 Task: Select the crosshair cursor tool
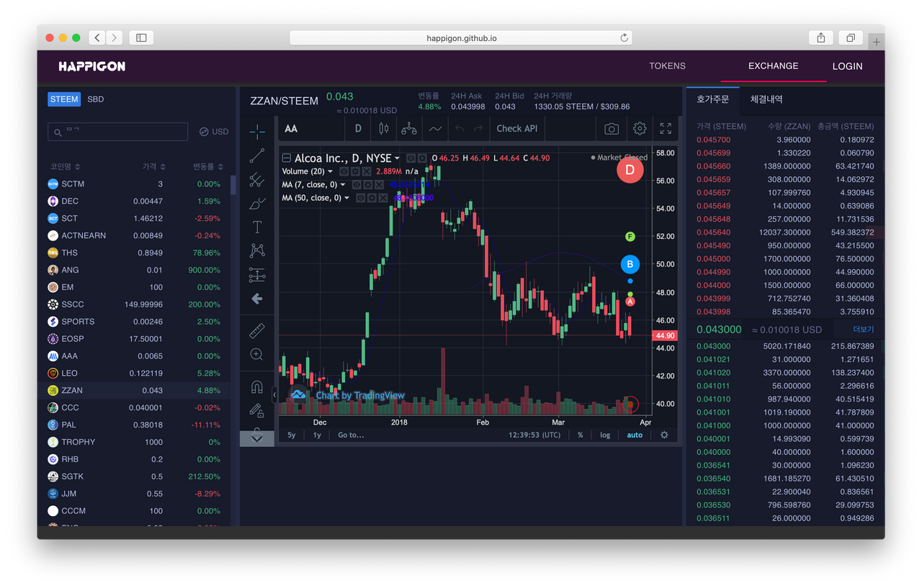pos(257,131)
